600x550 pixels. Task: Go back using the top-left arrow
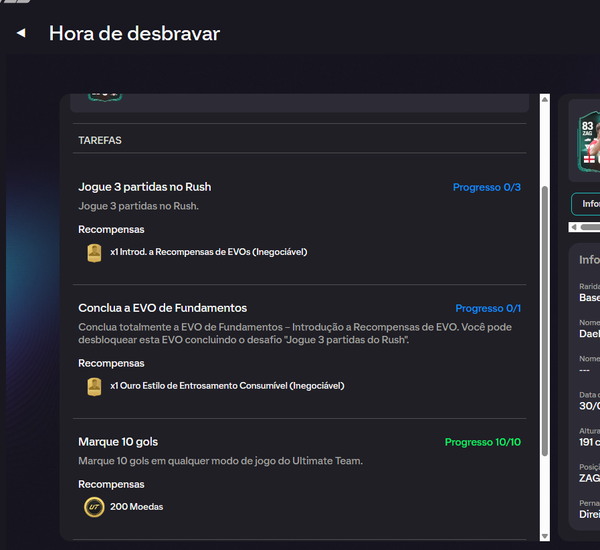coord(20,33)
